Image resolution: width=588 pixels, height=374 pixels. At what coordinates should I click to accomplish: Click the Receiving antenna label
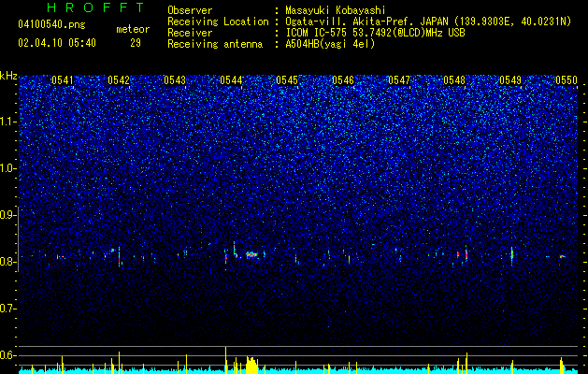tap(215, 44)
